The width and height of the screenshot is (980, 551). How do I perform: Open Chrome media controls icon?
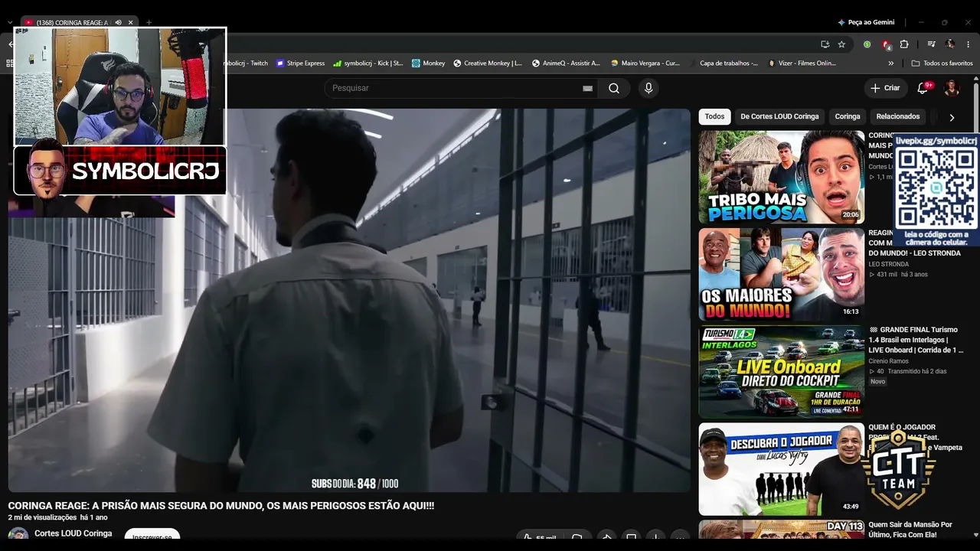point(931,44)
